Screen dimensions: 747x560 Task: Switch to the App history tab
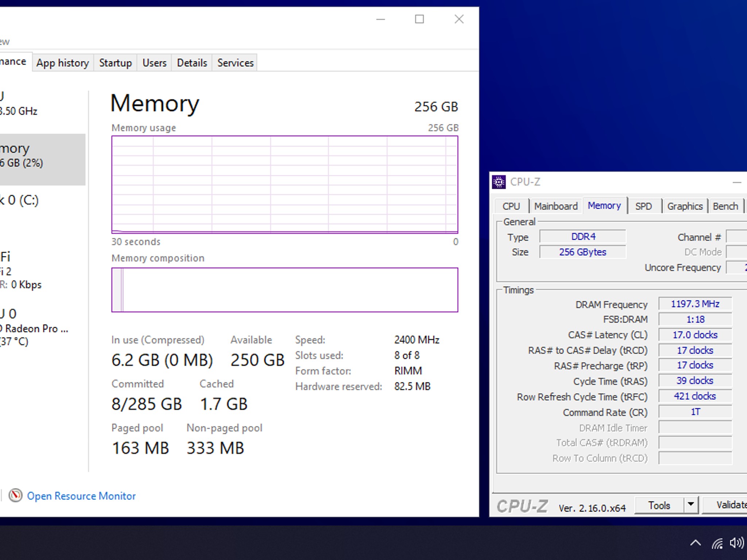(63, 63)
